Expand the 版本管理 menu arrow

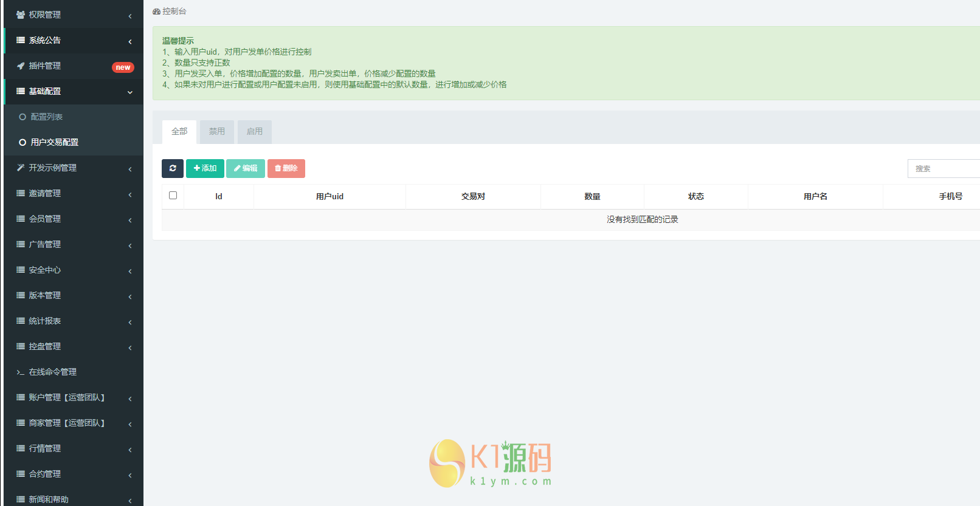tap(130, 296)
